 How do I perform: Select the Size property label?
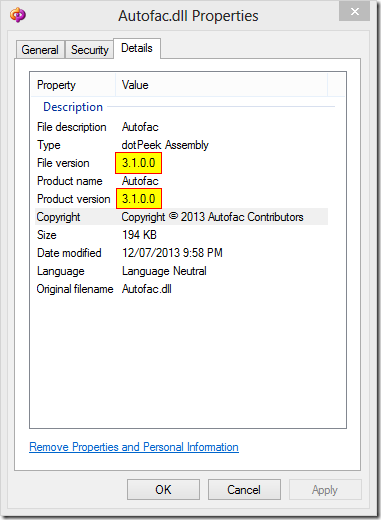click(47, 235)
